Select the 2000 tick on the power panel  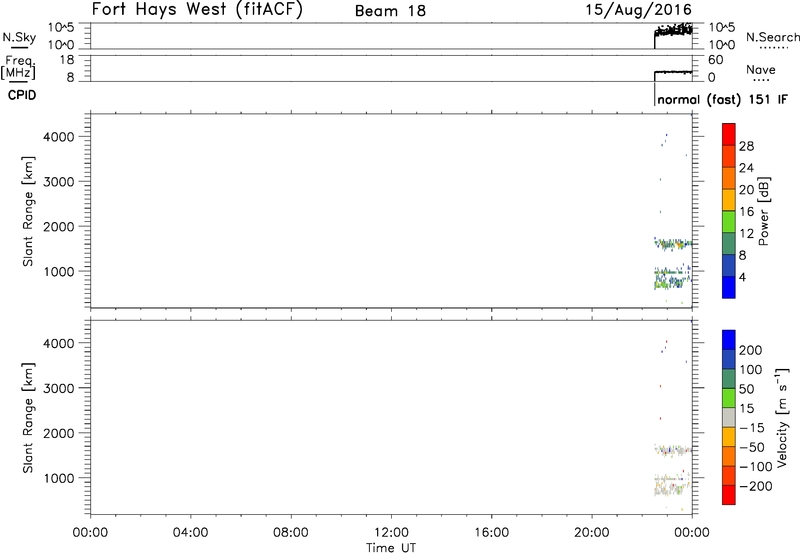point(59,226)
